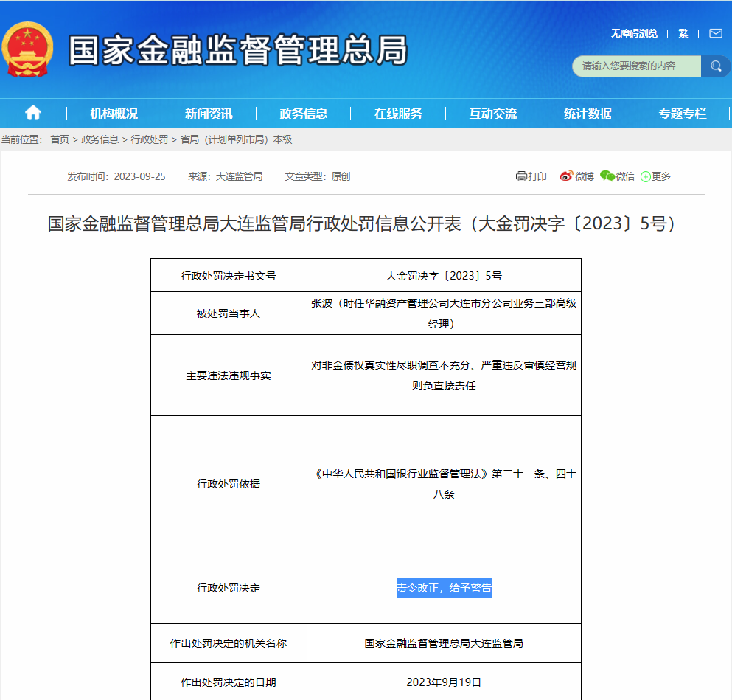The height and width of the screenshot is (700, 732).
Task: Open the 在线服务 menu
Action: coord(398,114)
